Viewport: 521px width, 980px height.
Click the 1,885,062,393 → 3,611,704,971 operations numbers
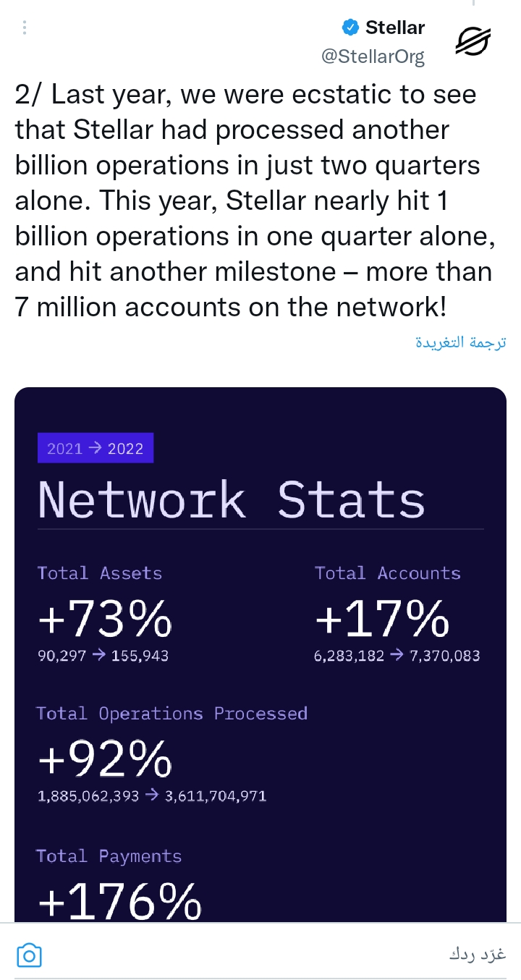pos(152,796)
